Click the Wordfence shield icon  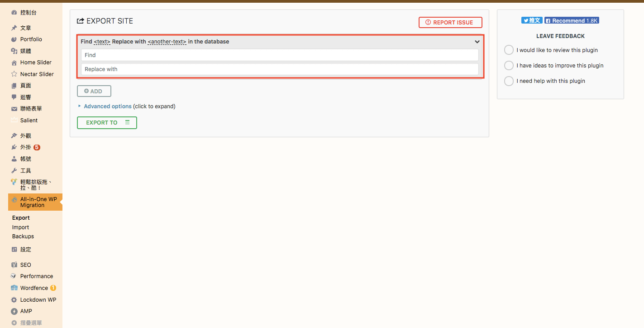pyautogui.click(x=14, y=288)
